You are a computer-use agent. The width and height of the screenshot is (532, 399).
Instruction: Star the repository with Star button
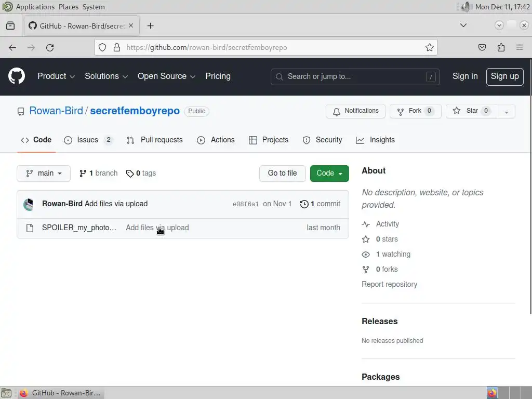pos(472,111)
